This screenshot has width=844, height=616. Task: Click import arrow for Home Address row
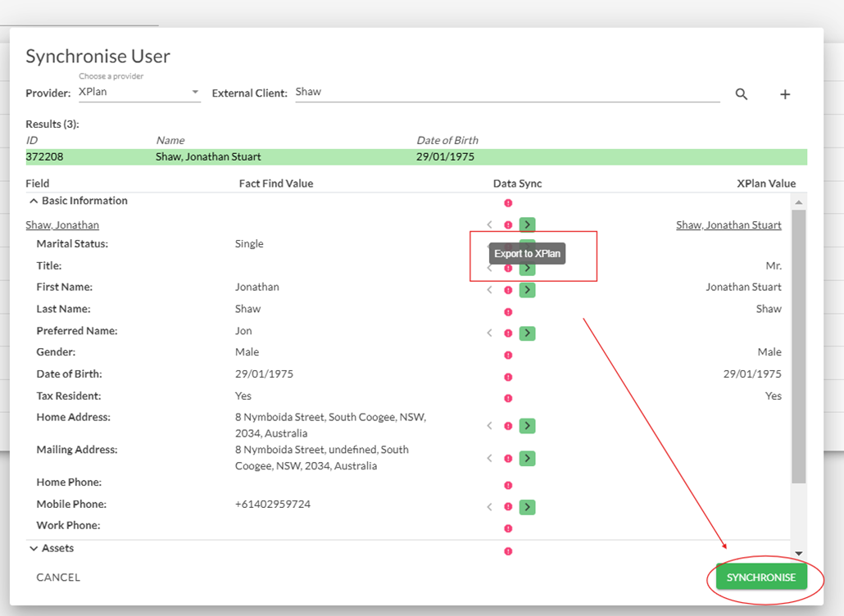[x=489, y=426]
